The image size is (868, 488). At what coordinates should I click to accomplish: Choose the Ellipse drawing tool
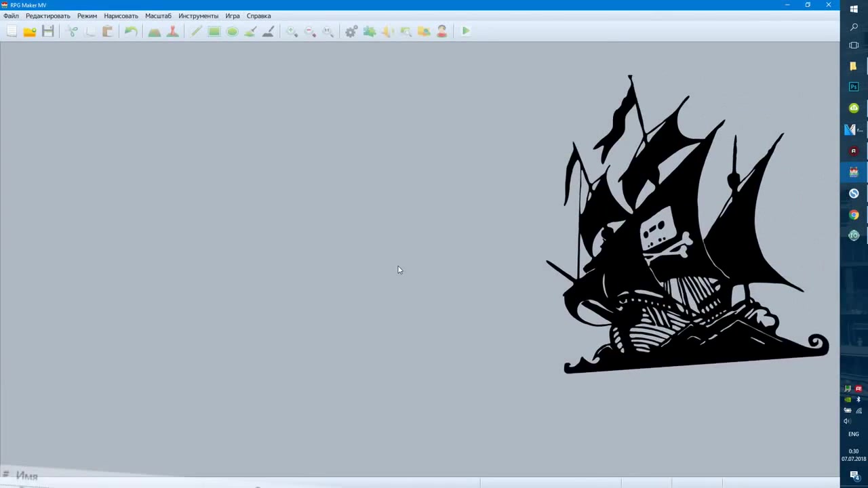(232, 31)
